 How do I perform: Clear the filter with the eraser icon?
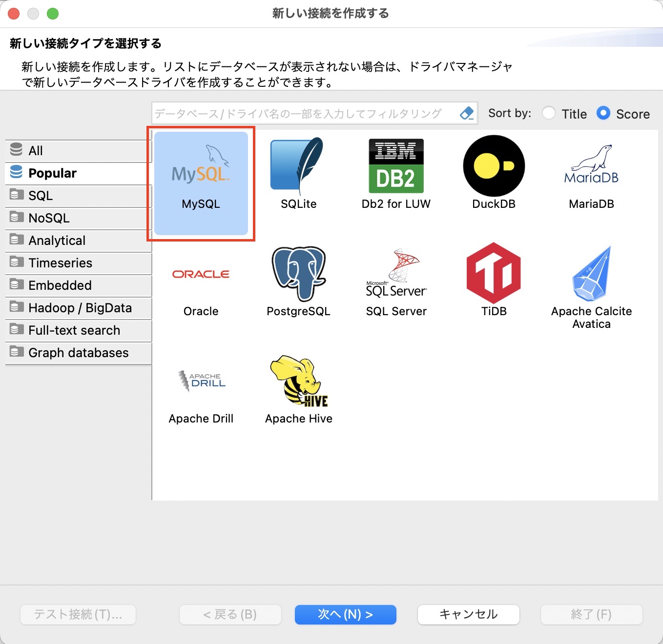tap(467, 114)
